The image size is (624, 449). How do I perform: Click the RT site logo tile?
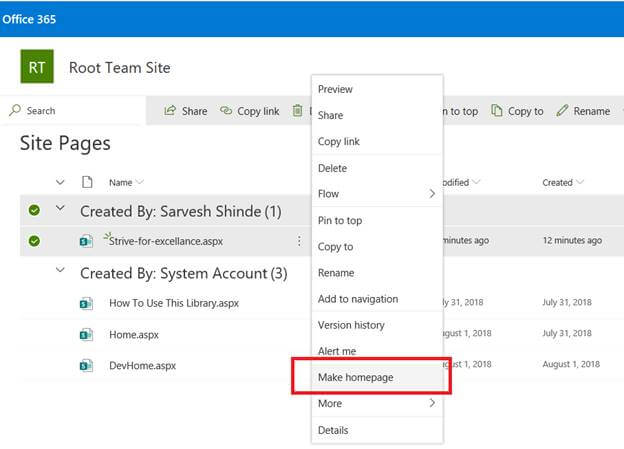pyautogui.click(x=37, y=66)
